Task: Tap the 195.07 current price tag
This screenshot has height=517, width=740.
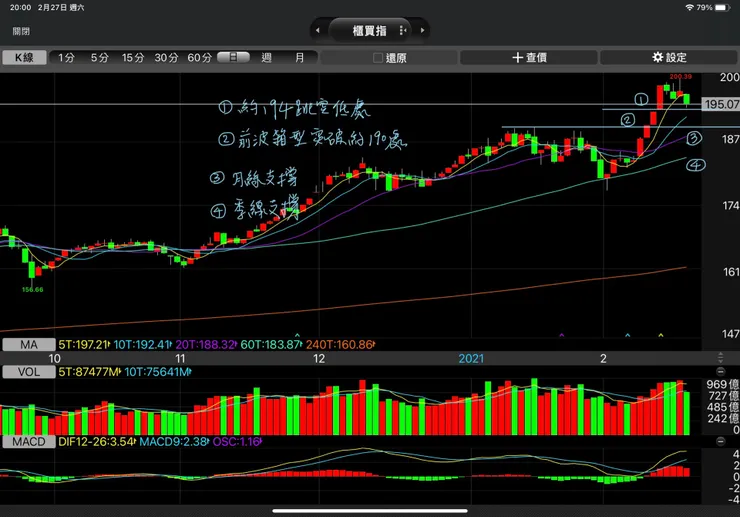Action: click(721, 104)
